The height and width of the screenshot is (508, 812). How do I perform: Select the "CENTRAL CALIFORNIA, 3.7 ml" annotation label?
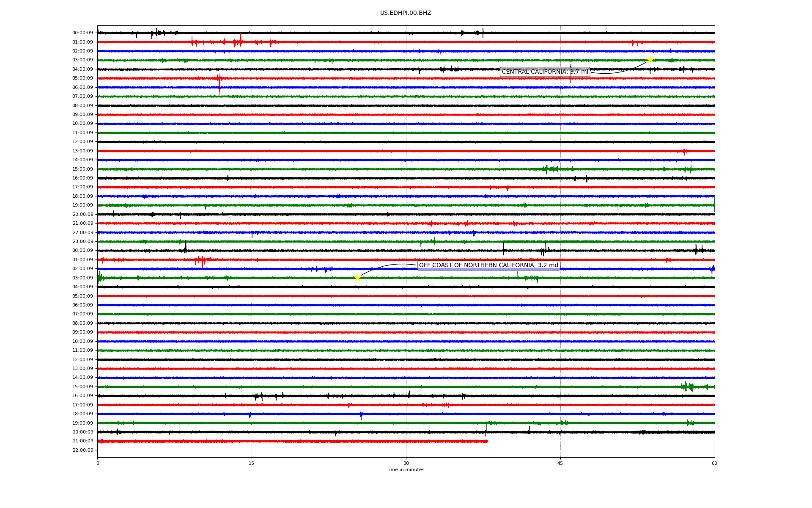coord(545,72)
